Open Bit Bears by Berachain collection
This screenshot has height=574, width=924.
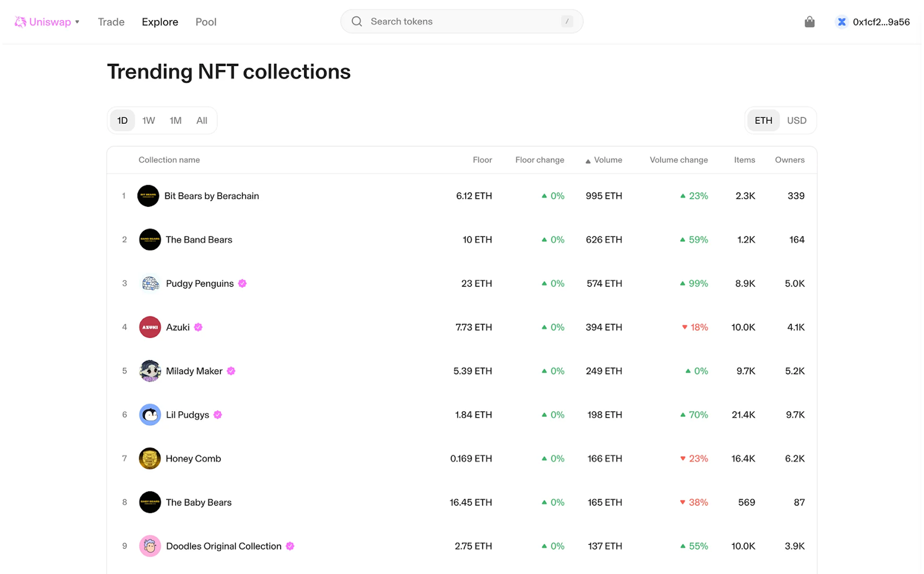point(212,196)
